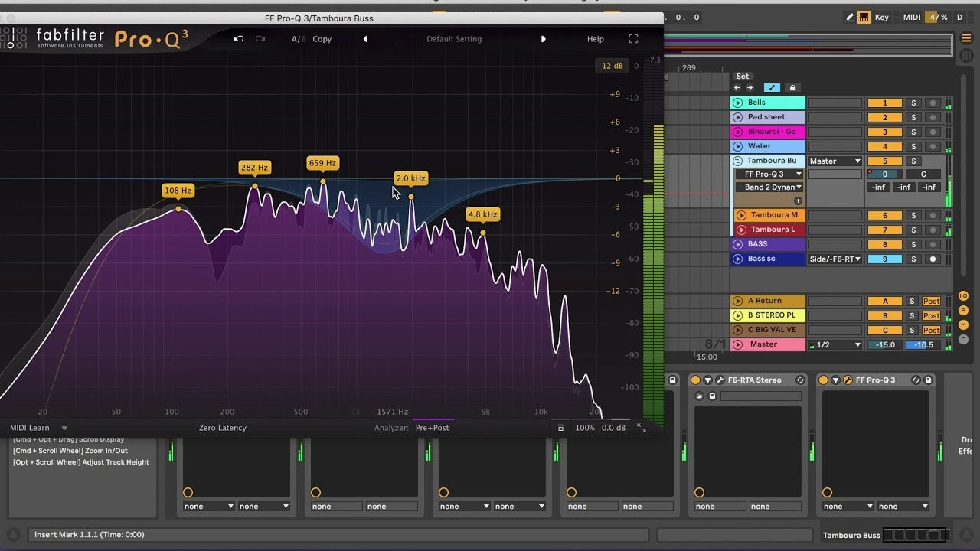
Task: Unfold the FF Pro-Q 3 device triangle
Action: (836, 380)
